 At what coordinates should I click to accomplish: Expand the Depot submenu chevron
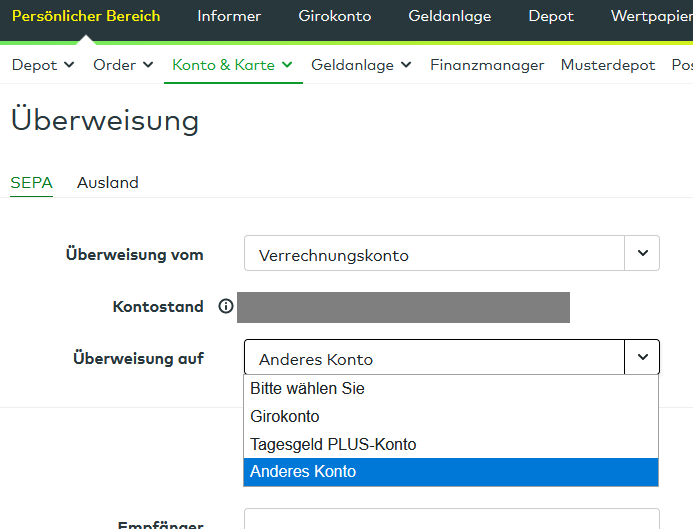(69, 65)
